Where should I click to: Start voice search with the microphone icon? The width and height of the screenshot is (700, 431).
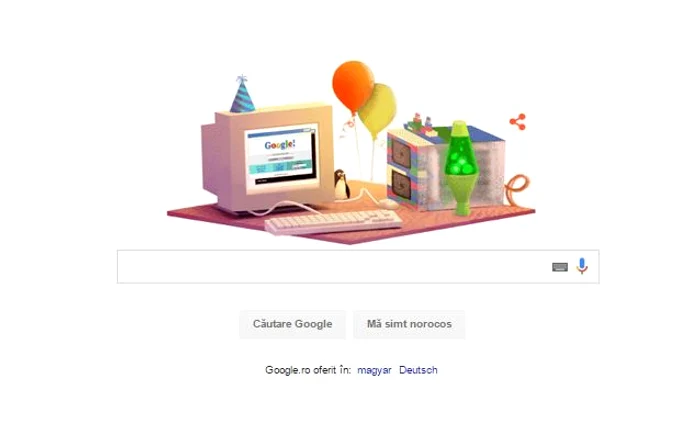582,266
